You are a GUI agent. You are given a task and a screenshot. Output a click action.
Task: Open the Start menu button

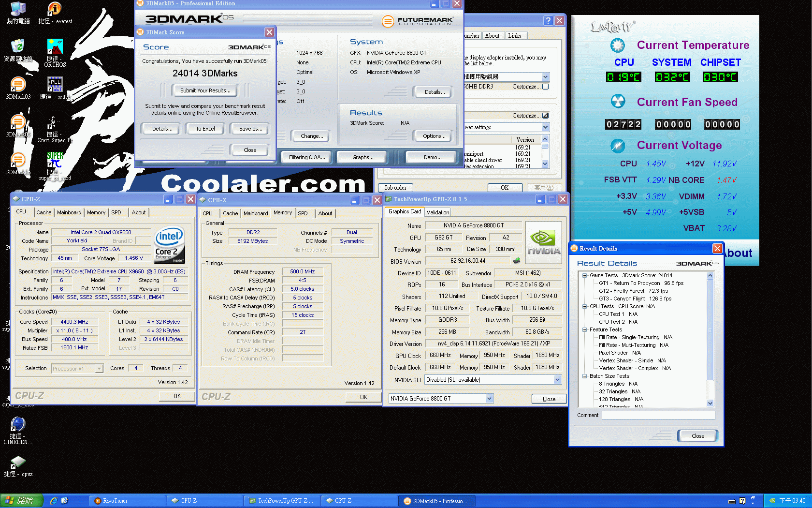click(x=22, y=501)
